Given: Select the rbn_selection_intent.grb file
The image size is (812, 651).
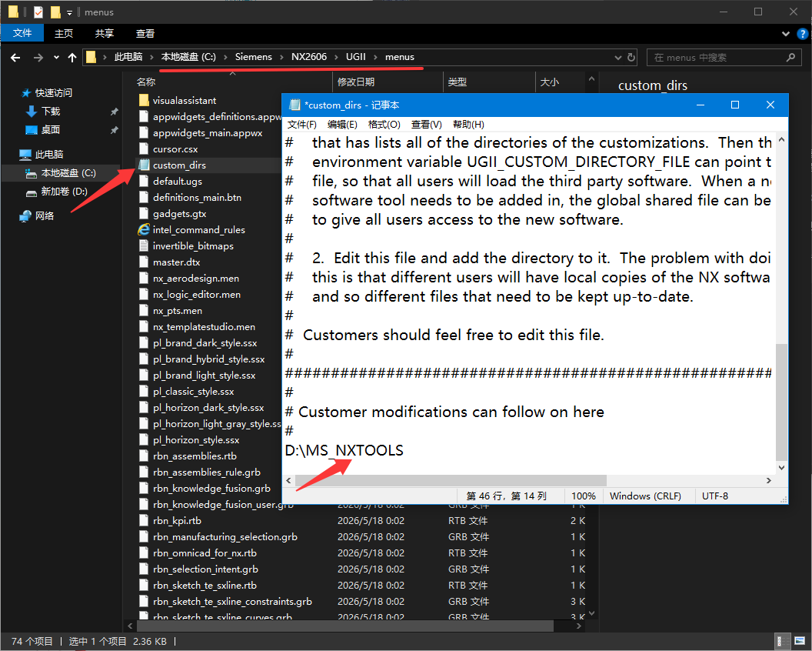Looking at the screenshot, I should coord(205,569).
